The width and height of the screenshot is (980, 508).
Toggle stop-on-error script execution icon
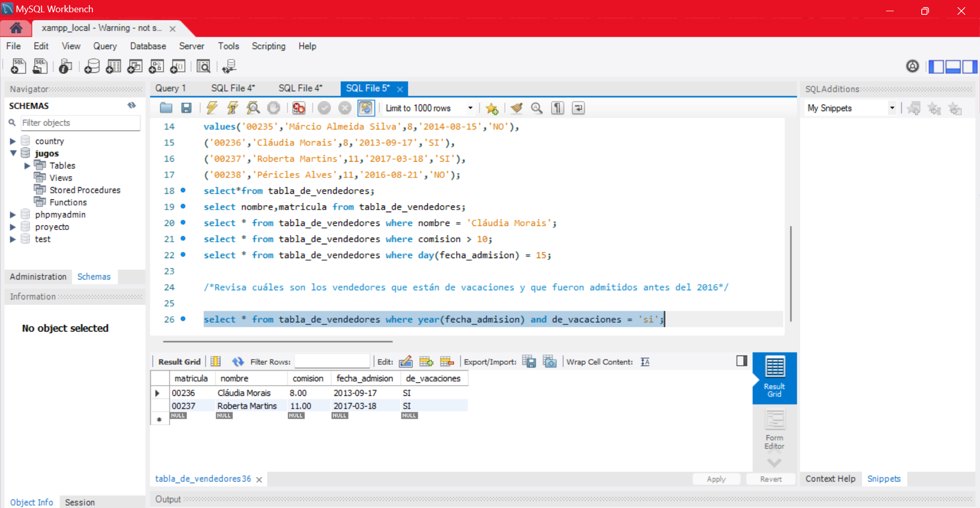[x=299, y=108]
